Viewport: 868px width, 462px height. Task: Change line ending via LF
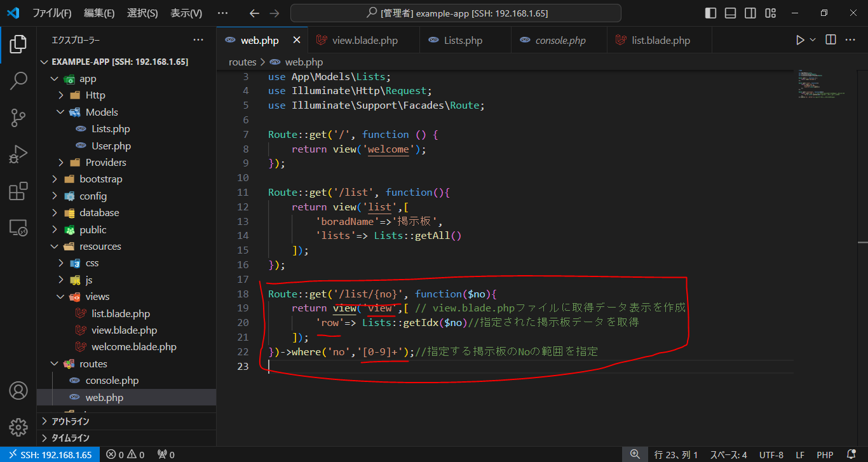(800, 454)
